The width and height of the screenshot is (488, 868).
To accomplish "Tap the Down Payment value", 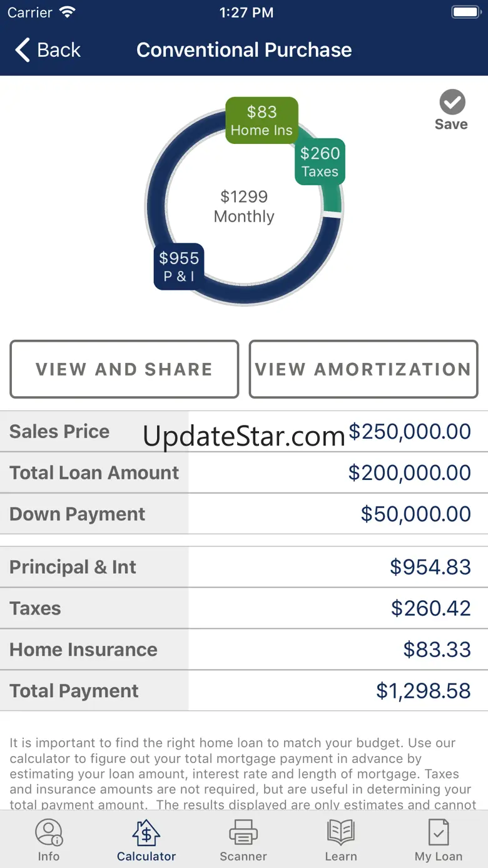I will pyautogui.click(x=415, y=514).
